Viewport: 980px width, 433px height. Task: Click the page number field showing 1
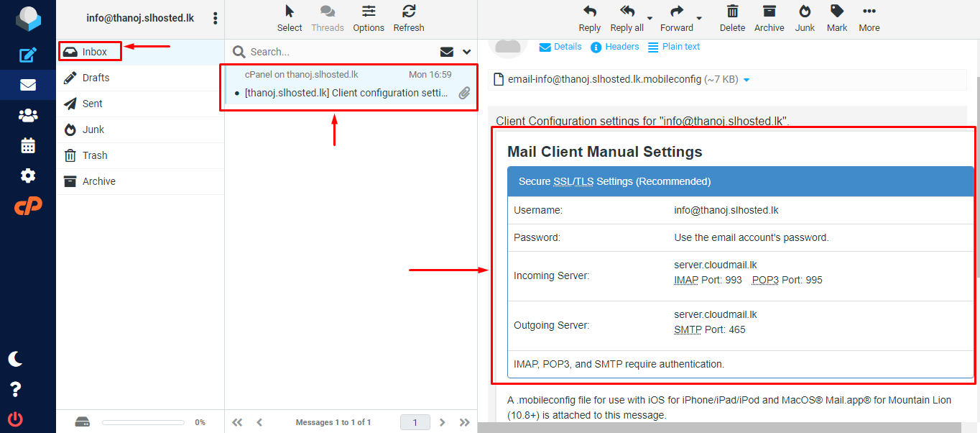415,422
